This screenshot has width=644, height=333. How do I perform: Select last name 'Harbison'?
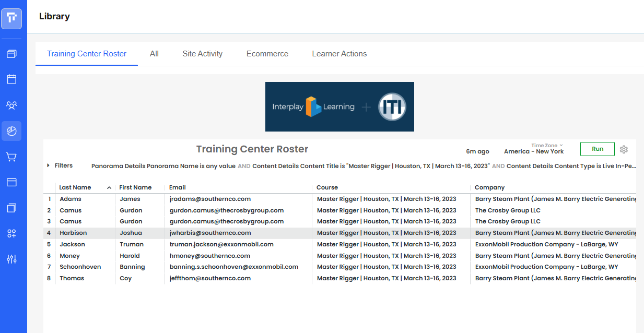73,233
